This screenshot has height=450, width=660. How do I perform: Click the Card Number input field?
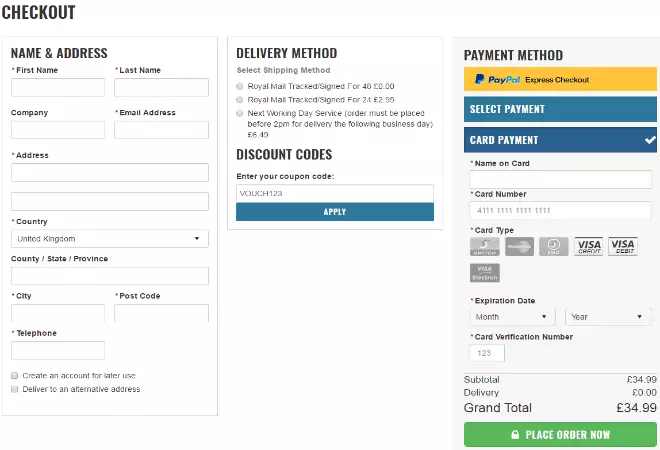click(x=560, y=210)
